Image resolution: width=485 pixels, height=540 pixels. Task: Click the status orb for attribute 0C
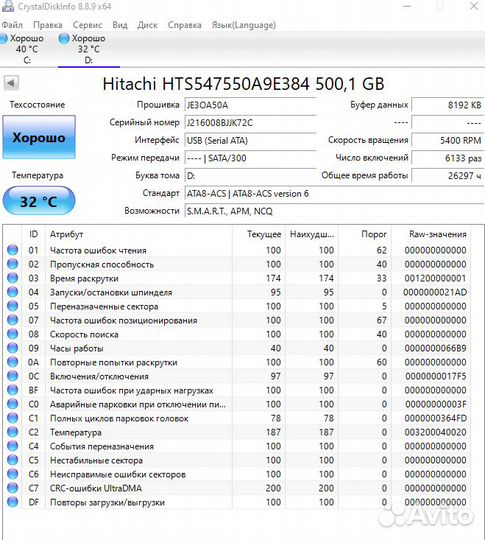(x=13, y=376)
